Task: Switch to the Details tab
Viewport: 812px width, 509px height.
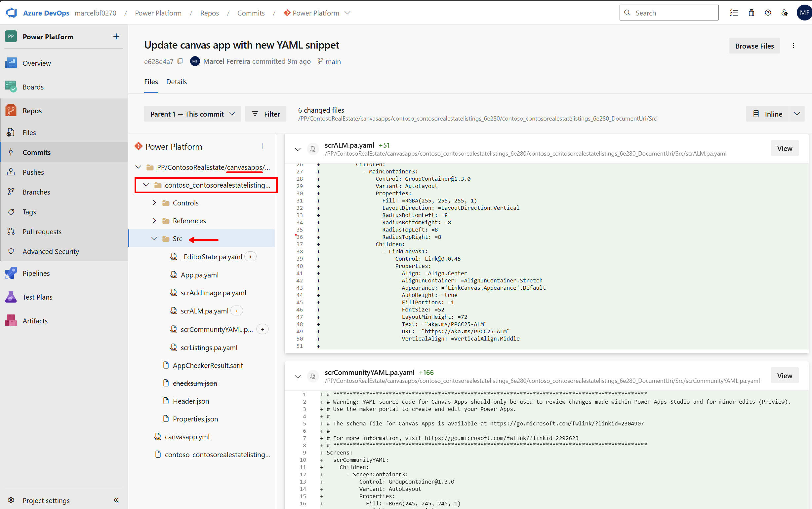Action: (177, 82)
